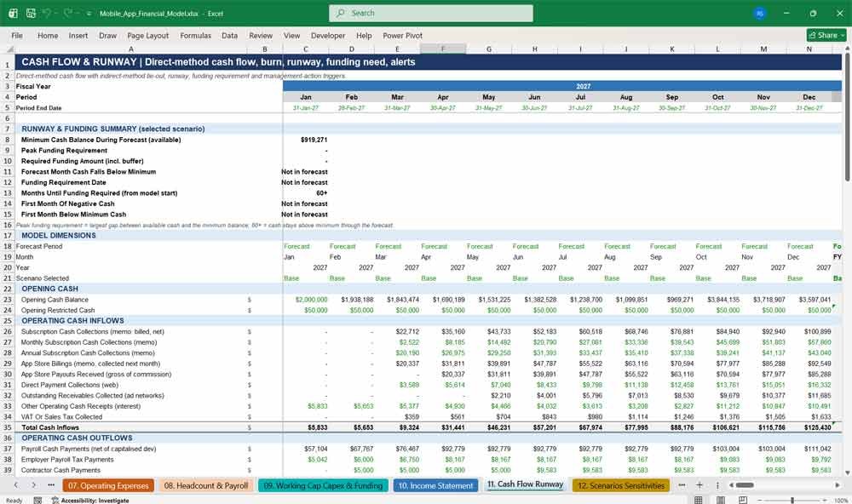Screen dimensions: 852x504
Task: Select column A header
Action: click(x=131, y=49)
